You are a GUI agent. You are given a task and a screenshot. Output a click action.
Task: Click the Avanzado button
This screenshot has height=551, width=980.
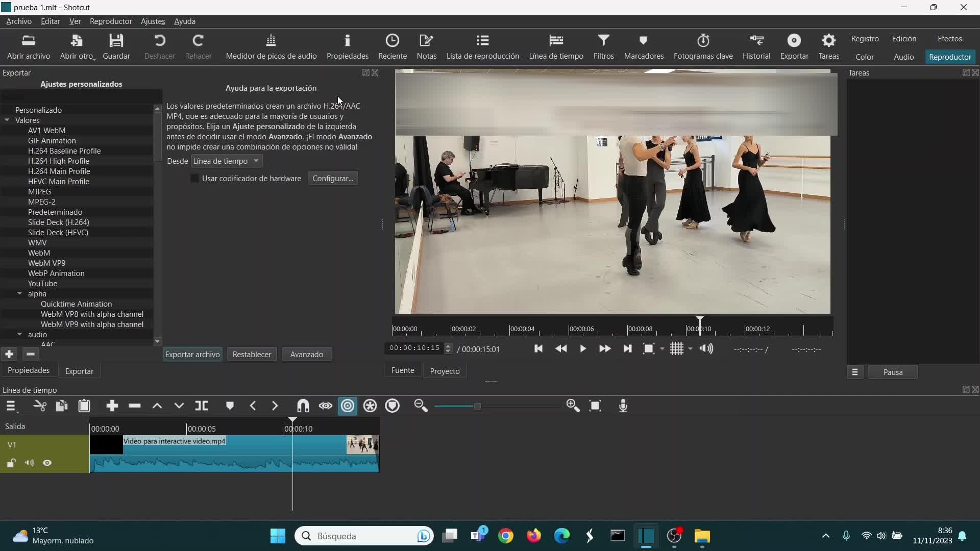click(x=306, y=355)
